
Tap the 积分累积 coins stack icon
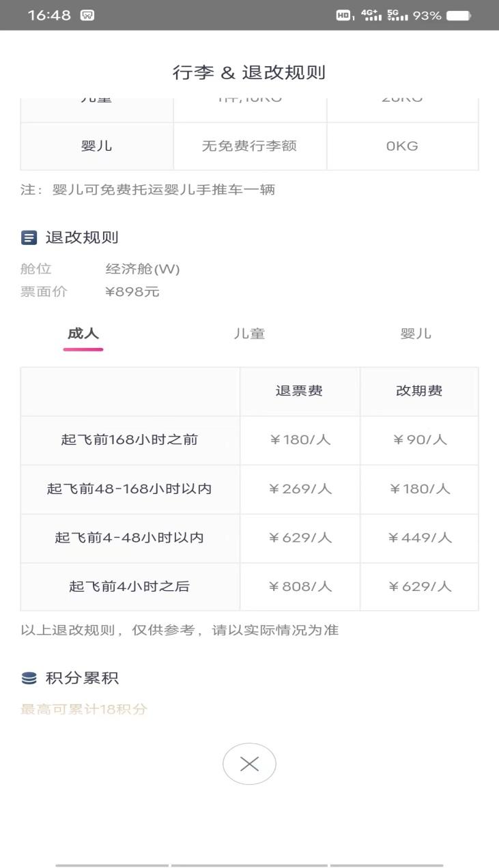pyautogui.click(x=29, y=678)
